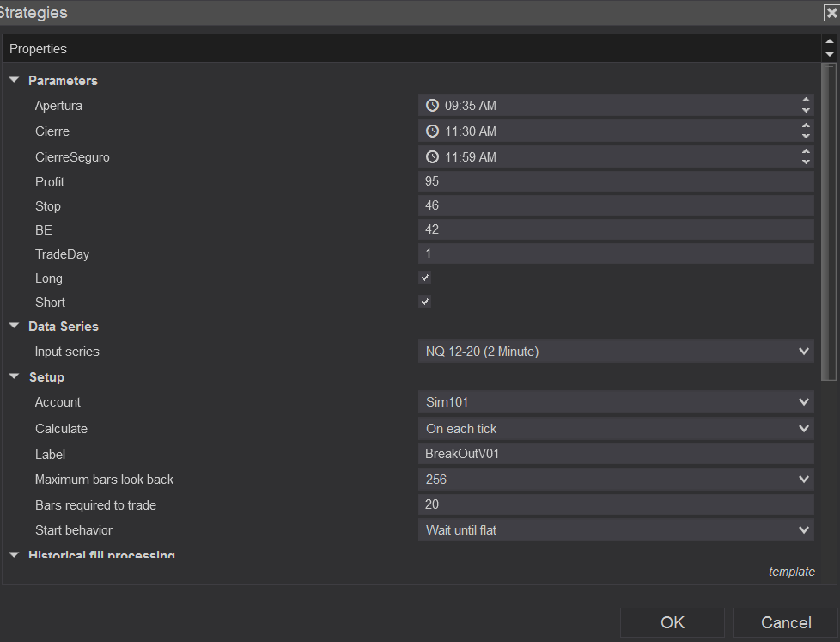
Task: Uncheck the Short checkbox
Action: (x=425, y=302)
